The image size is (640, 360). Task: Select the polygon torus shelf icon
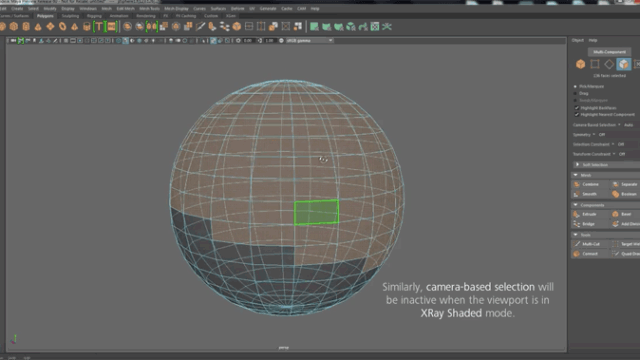click(62, 27)
